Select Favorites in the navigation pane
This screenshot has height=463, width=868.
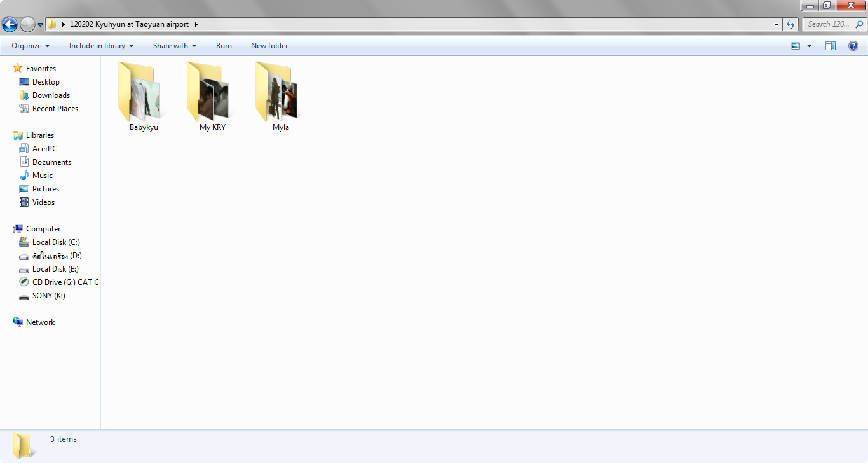[41, 69]
